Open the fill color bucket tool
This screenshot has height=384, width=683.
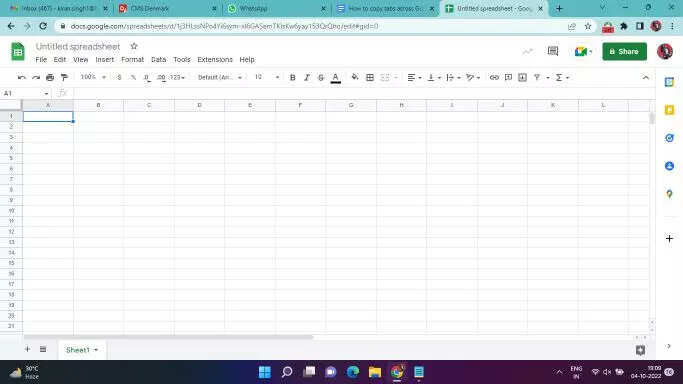[x=355, y=77]
